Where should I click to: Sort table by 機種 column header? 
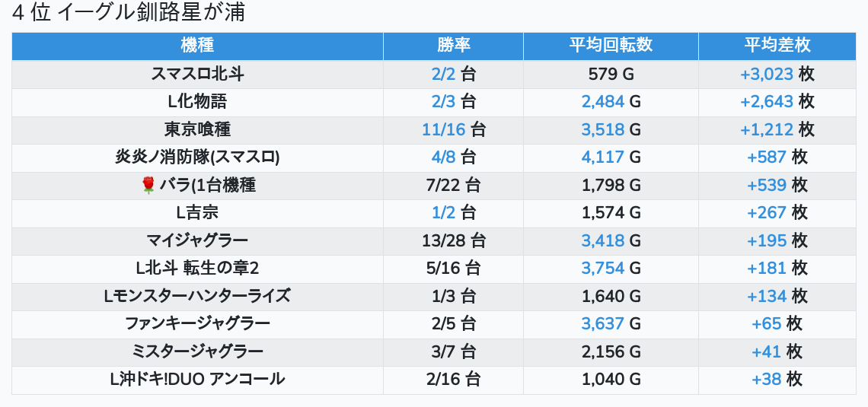point(197,45)
